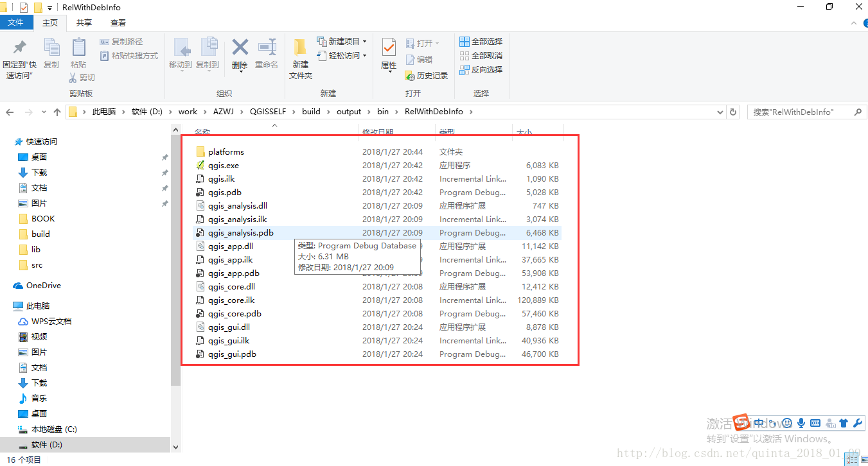Image resolution: width=868 pixels, height=466 pixels.
Task: Click the Properties checkmark icon
Action: [x=389, y=47]
